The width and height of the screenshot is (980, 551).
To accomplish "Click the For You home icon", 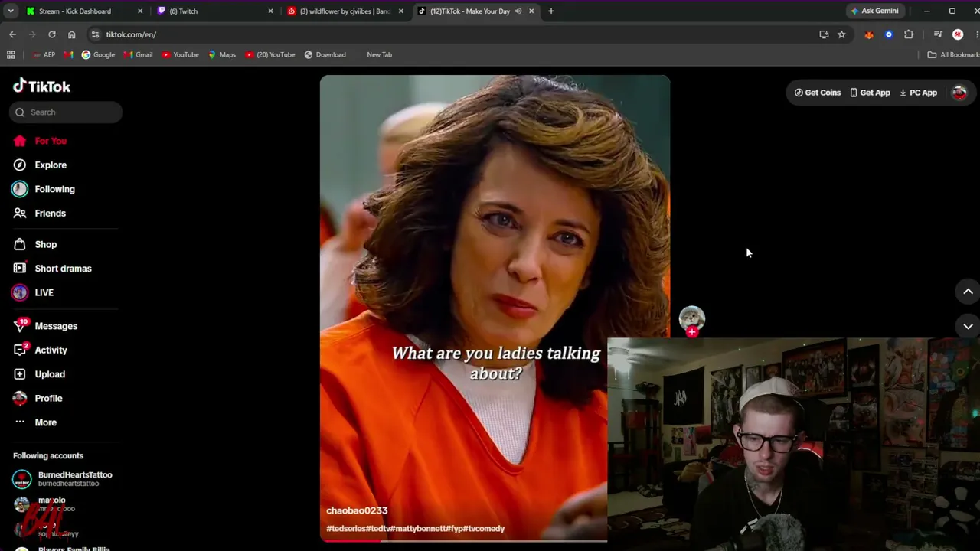I will point(20,141).
